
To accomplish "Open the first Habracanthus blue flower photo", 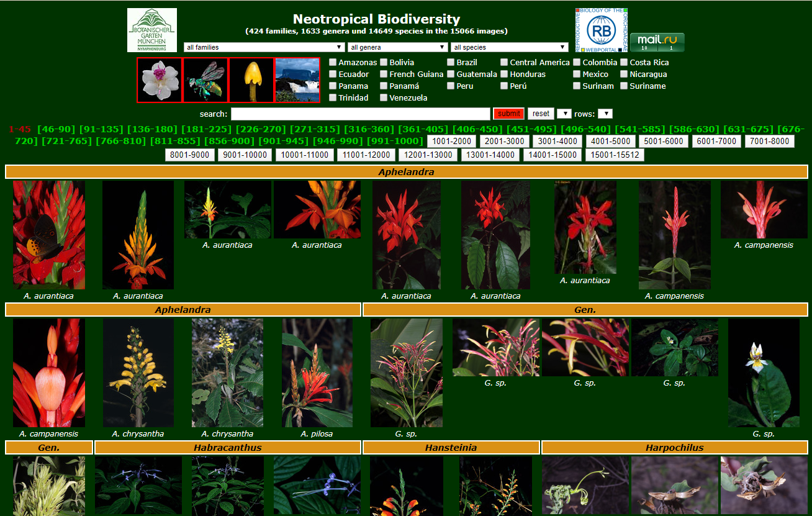I will click(x=138, y=486).
